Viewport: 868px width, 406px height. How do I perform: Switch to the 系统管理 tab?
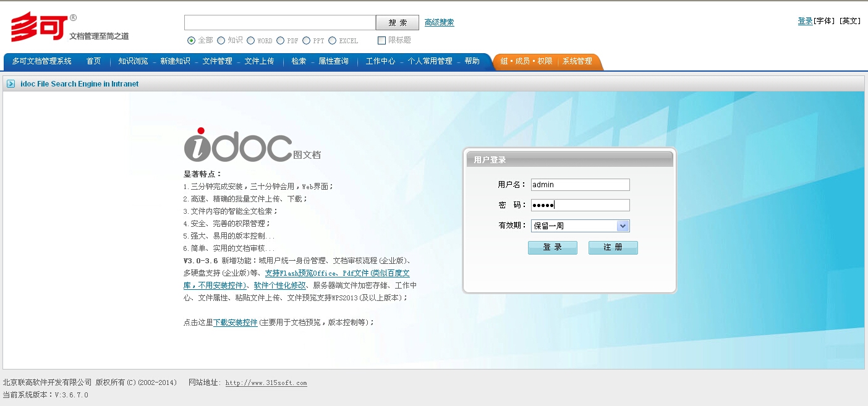coord(577,61)
